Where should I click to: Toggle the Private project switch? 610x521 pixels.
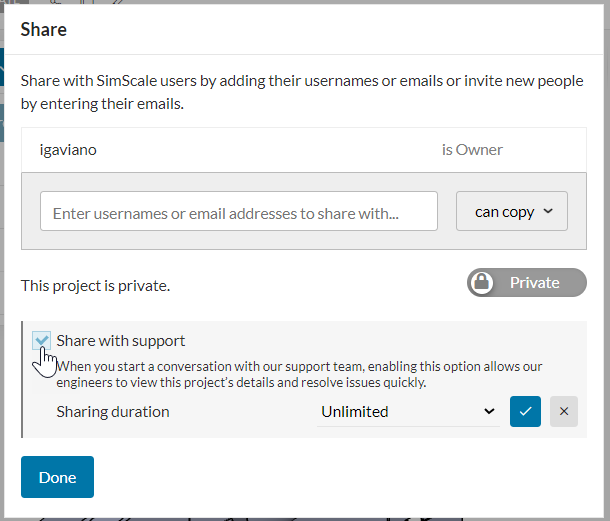click(x=527, y=283)
